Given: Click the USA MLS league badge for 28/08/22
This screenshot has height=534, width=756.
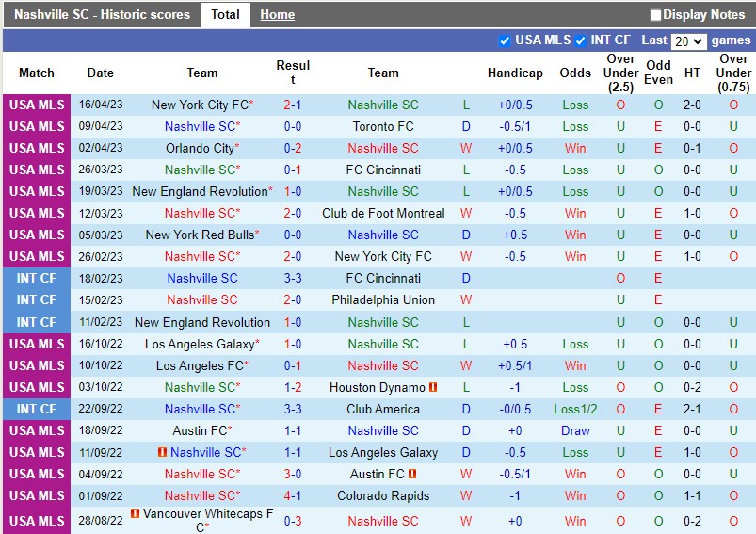Looking at the screenshot, I should click(x=37, y=521).
